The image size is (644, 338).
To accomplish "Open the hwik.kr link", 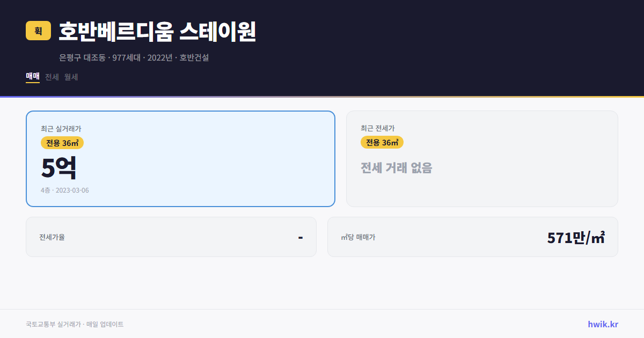I will [603, 324].
